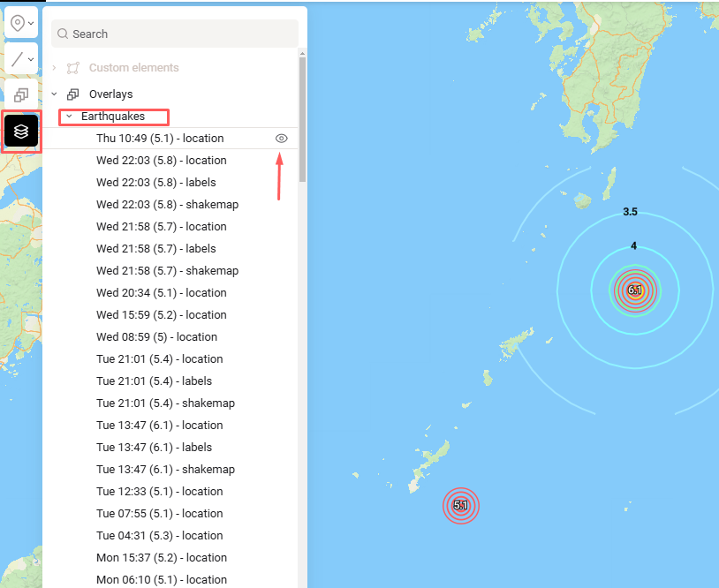719x588 pixels.
Task: Click the "4" shakemap radius label on map
Action: click(x=633, y=246)
